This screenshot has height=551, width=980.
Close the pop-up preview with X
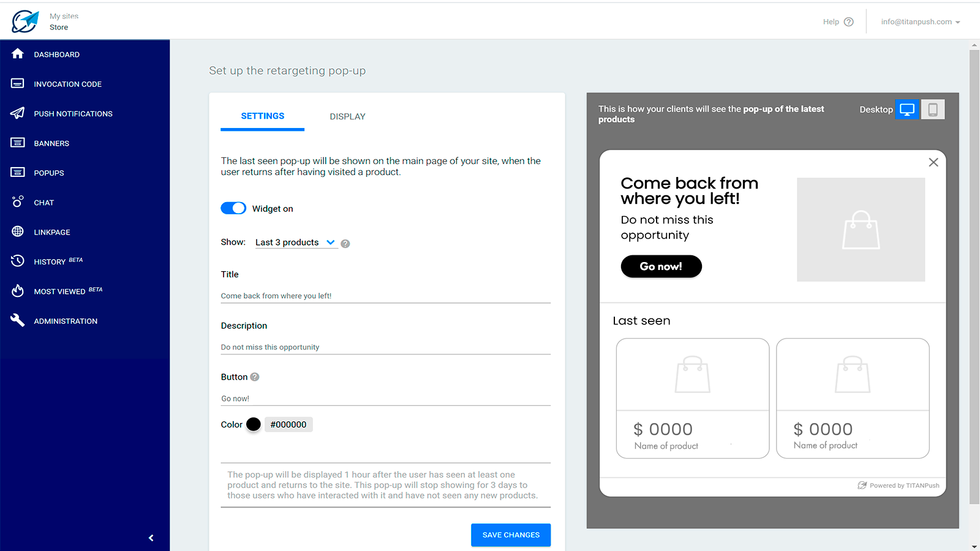tap(933, 162)
